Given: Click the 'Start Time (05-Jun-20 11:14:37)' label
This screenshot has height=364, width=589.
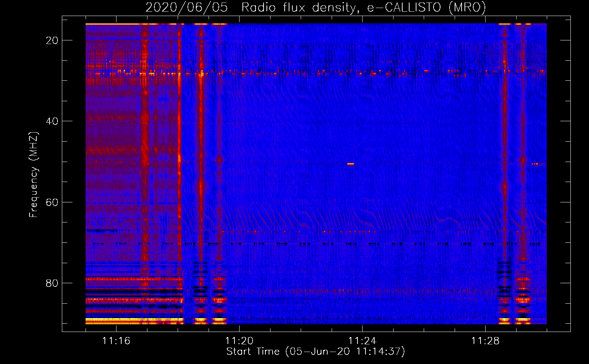Looking at the screenshot, I should click(316, 352).
